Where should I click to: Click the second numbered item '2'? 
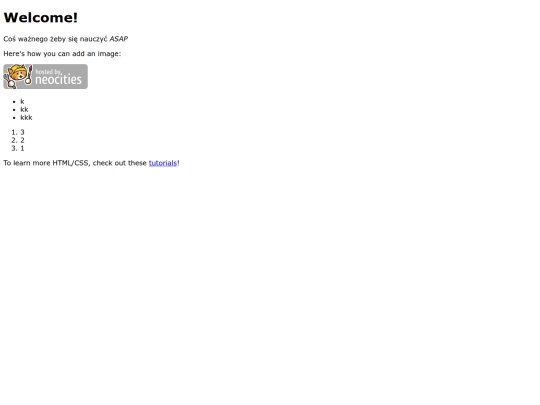coord(22,140)
